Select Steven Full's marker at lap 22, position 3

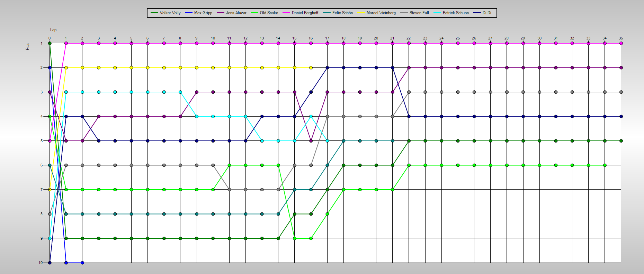[x=409, y=92]
